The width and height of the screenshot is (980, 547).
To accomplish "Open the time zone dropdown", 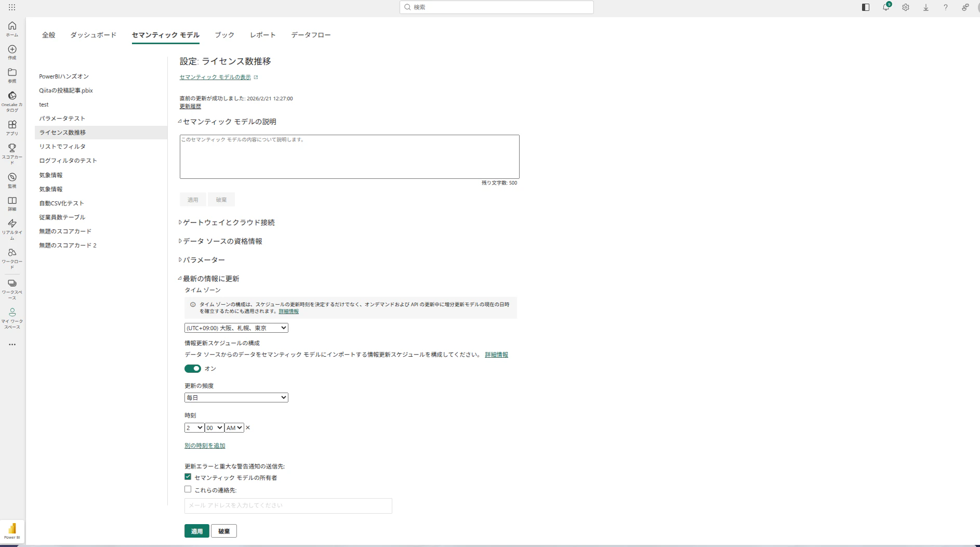I will pos(236,328).
